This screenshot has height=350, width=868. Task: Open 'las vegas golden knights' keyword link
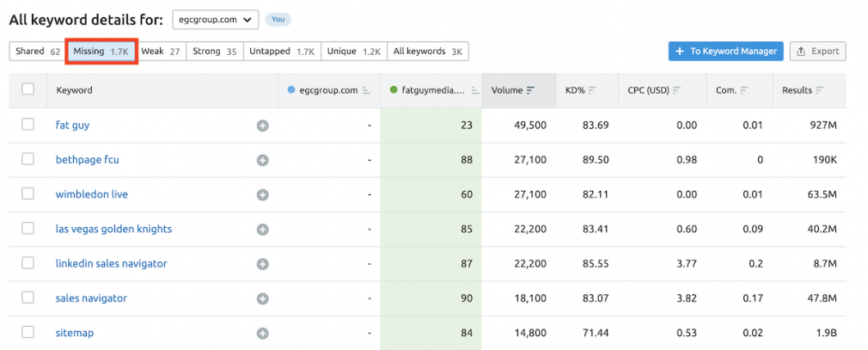[114, 230]
